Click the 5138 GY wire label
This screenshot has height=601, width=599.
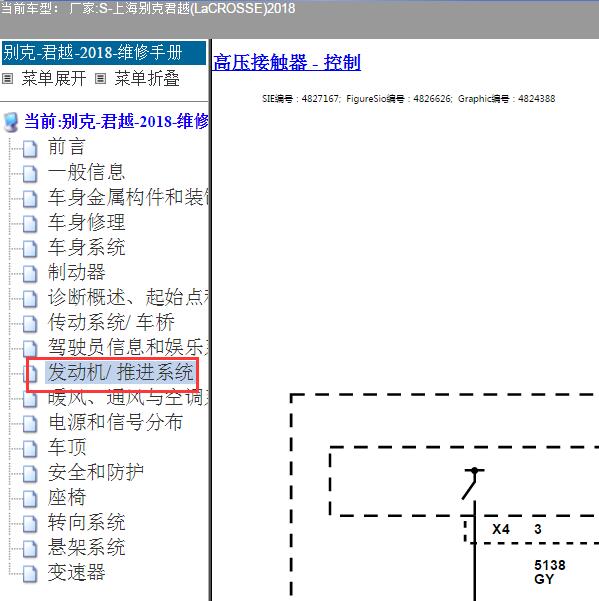(x=550, y=571)
